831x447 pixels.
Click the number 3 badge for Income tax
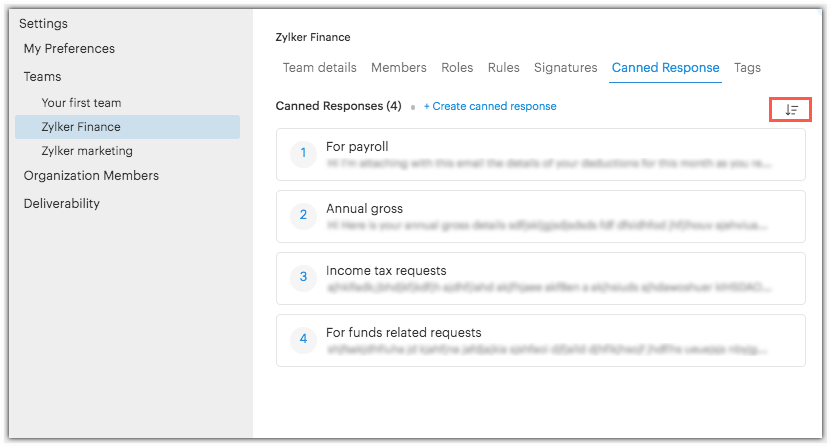coord(304,277)
